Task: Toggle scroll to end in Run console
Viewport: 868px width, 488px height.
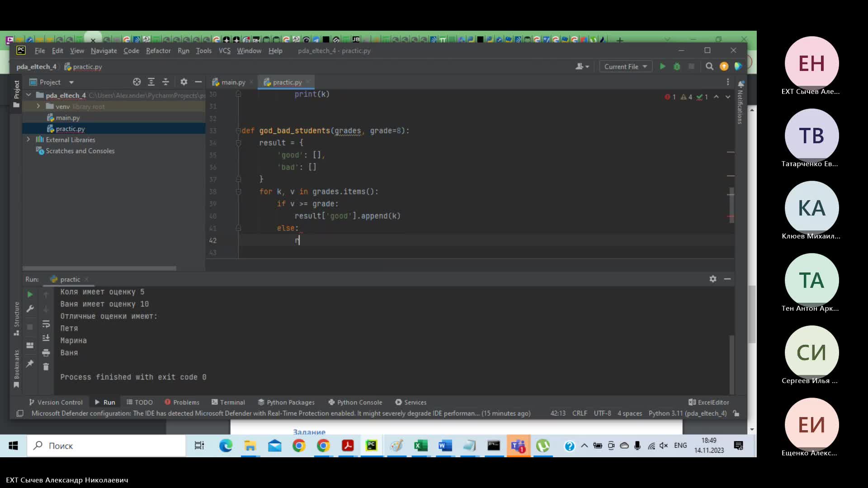Action: [x=46, y=338]
